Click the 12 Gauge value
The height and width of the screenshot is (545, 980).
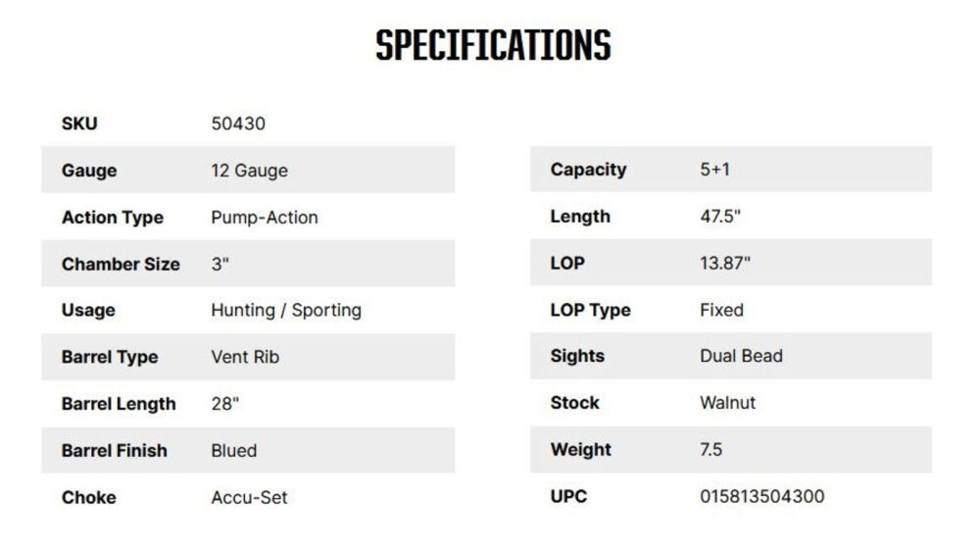(x=250, y=171)
